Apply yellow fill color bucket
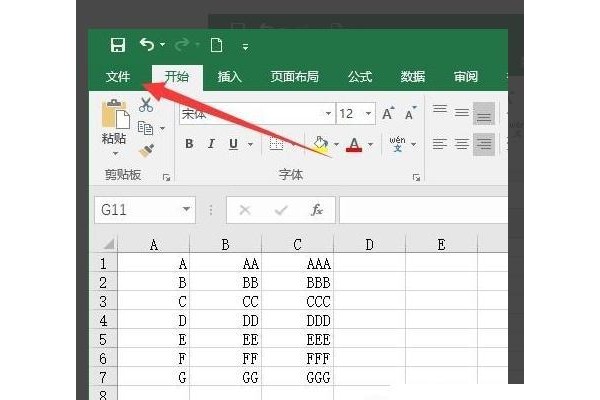The width and height of the screenshot is (600, 400). [321, 145]
